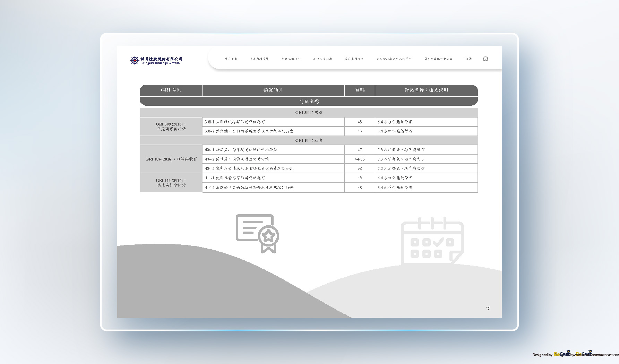Open the longest navigation tab about 客戶關係管理

pyautogui.click(x=394, y=59)
